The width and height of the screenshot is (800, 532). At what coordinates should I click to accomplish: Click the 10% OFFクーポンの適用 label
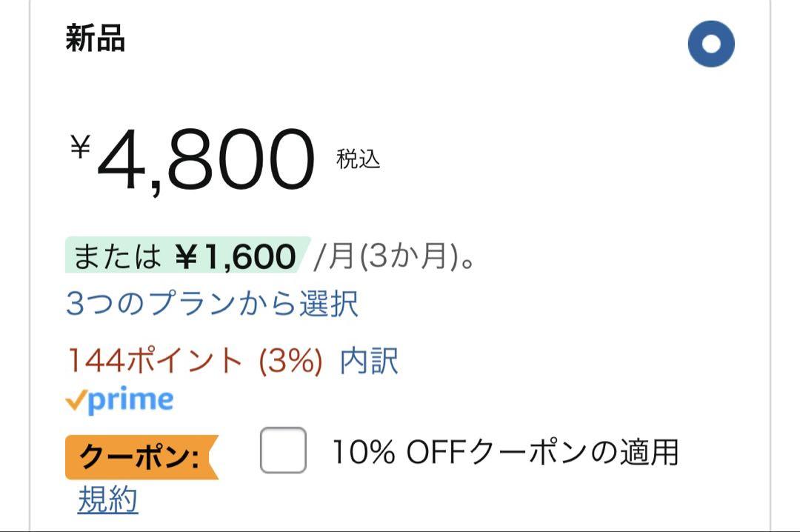(x=505, y=453)
